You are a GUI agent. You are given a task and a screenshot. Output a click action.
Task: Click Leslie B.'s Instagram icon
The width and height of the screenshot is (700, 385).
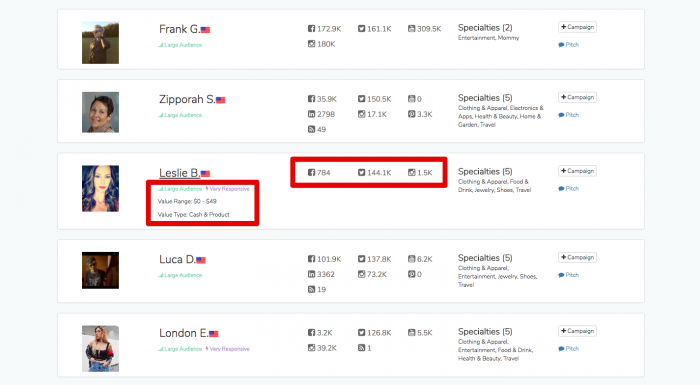coord(411,172)
